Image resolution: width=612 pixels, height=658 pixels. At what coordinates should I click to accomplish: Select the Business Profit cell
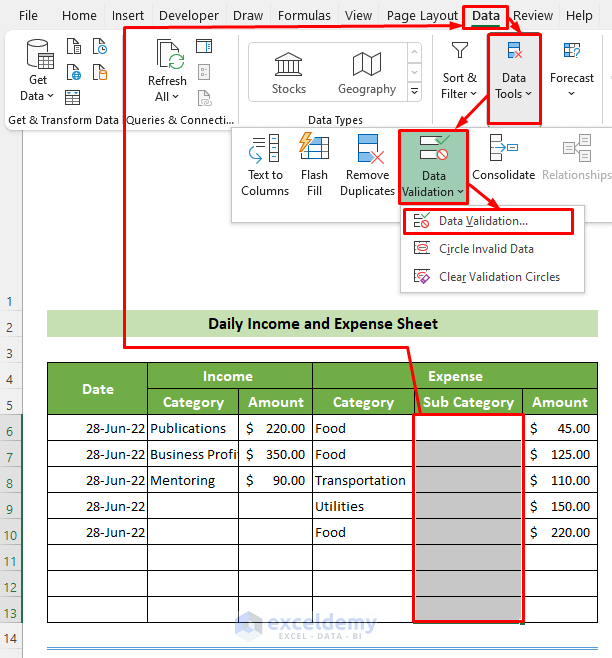(193, 454)
